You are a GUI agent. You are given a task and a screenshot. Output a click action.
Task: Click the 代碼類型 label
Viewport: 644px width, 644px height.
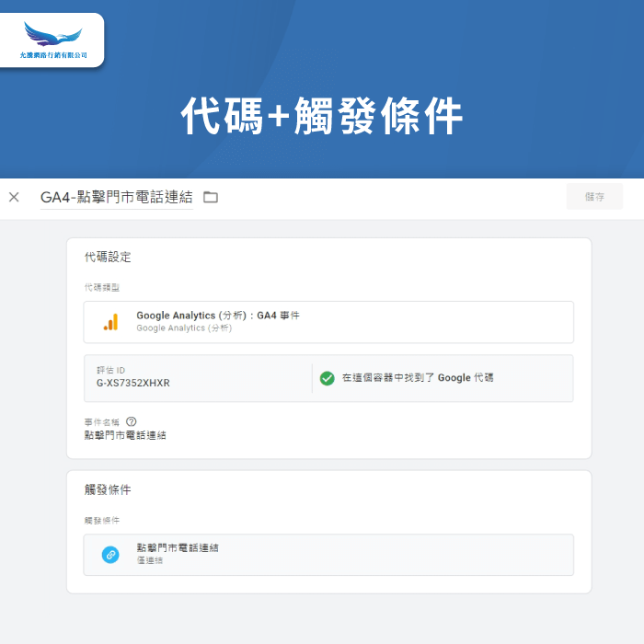[101, 287]
